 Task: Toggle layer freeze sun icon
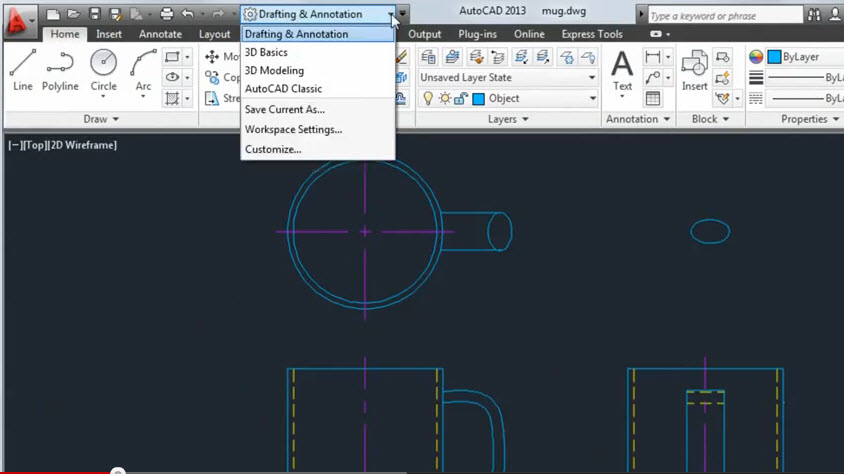pos(445,98)
